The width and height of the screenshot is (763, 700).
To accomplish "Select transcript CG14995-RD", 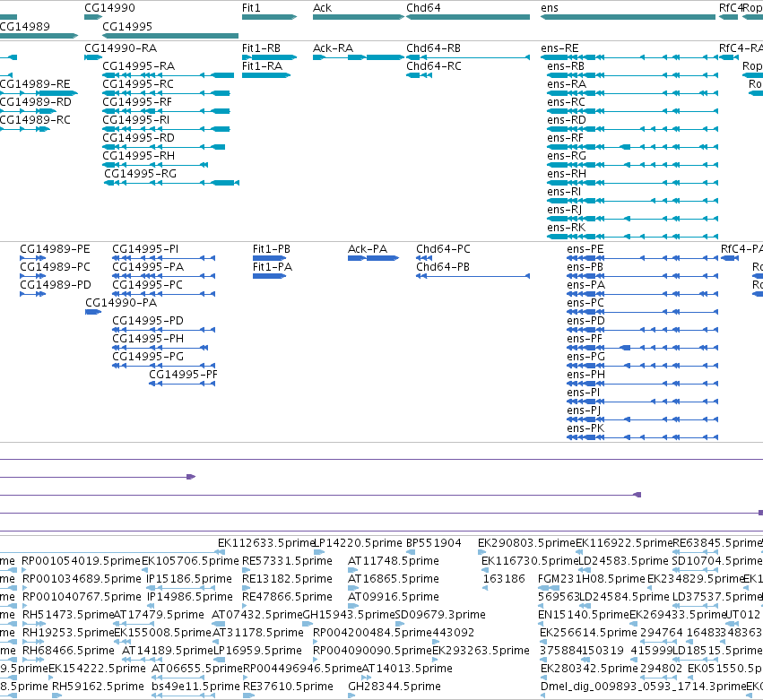I will click(139, 138).
